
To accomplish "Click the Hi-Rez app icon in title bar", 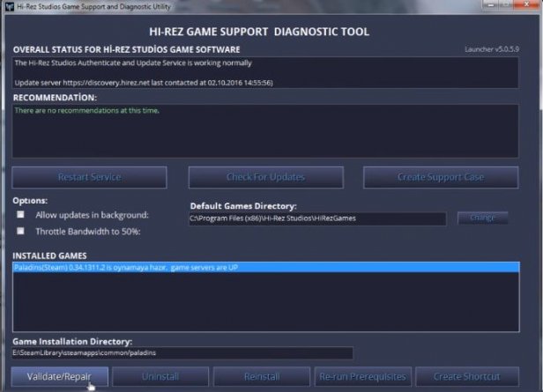I will point(10,6).
